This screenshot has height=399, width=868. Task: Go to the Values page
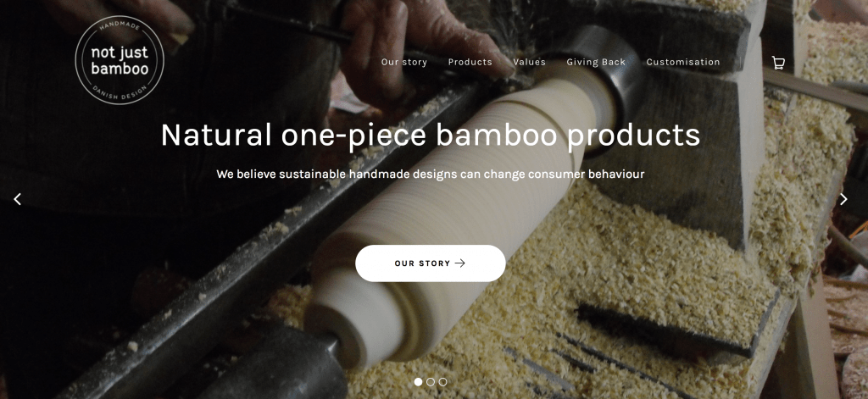(529, 62)
